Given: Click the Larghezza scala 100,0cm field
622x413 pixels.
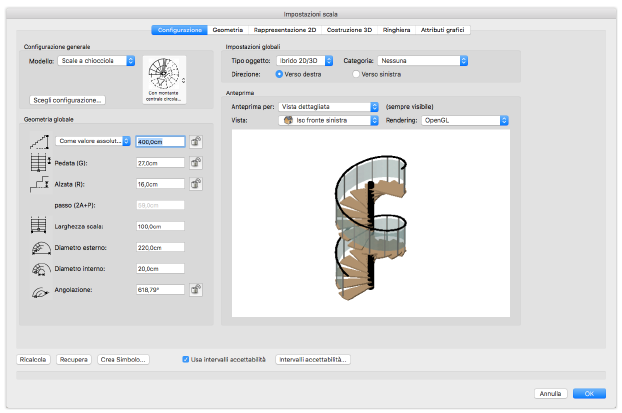Looking at the screenshot, I should (x=160, y=227).
